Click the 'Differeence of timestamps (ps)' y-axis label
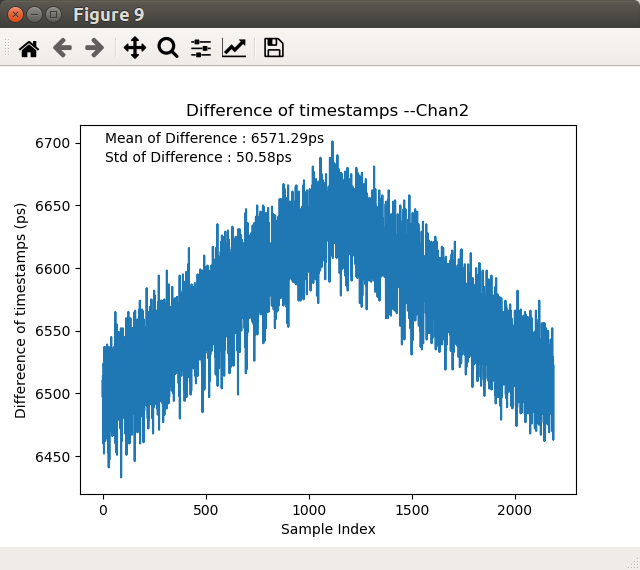This screenshot has width=640, height=570. pos(20,310)
